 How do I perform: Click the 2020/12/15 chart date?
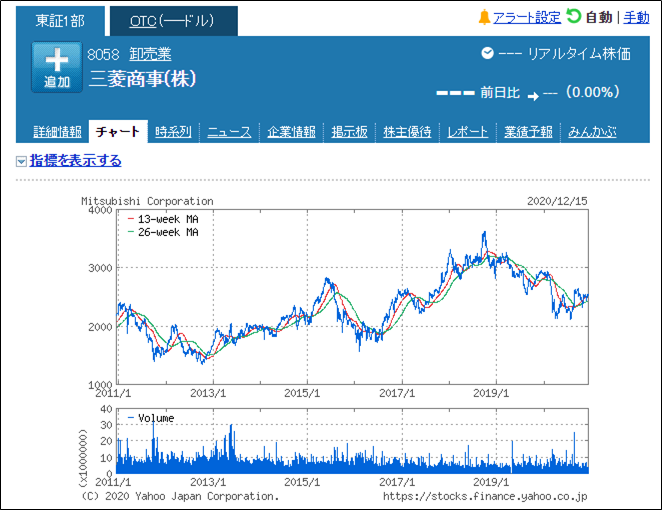557,201
